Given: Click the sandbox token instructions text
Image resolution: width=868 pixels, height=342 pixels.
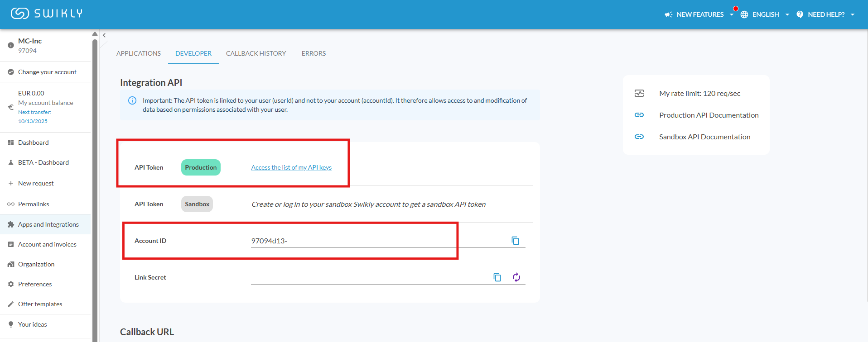Looking at the screenshot, I should pos(369,204).
